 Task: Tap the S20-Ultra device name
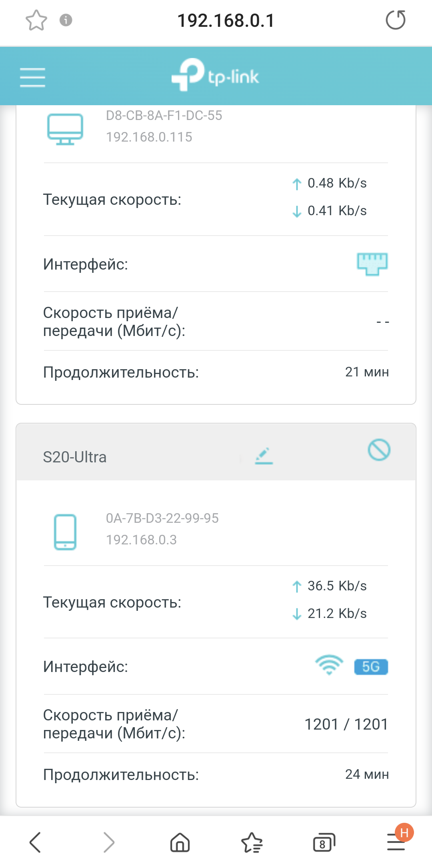click(75, 457)
